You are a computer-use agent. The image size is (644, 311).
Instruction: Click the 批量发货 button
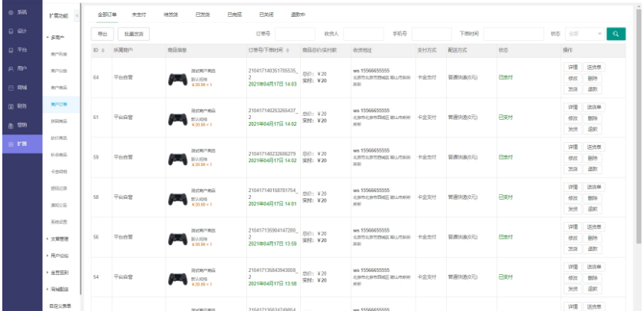click(x=134, y=34)
